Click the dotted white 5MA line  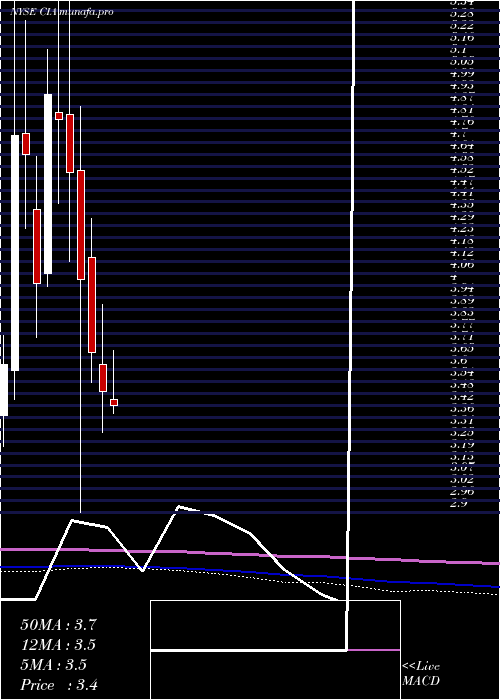(x=250, y=577)
